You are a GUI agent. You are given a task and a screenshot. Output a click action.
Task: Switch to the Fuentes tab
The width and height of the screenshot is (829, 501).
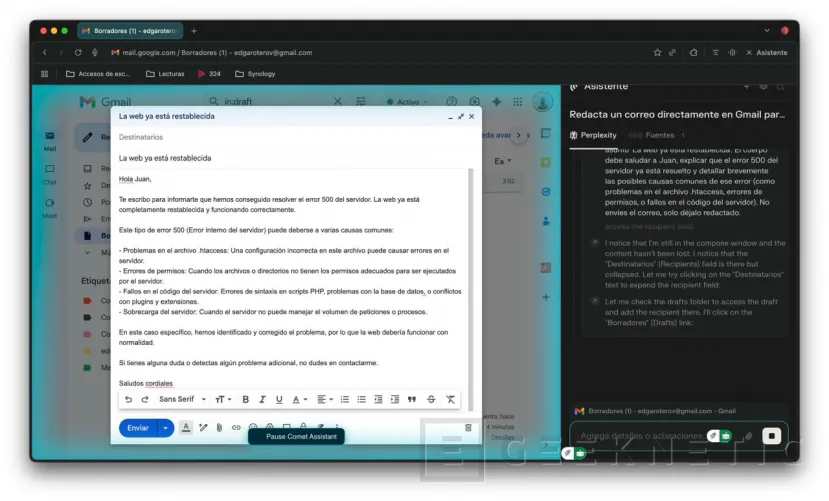pos(658,135)
